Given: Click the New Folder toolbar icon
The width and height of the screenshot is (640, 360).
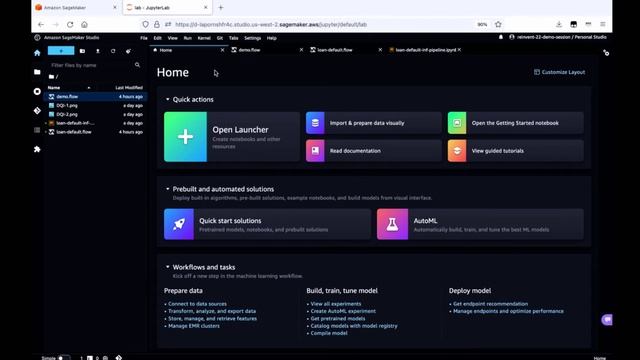Looking at the screenshot, I should [82, 51].
